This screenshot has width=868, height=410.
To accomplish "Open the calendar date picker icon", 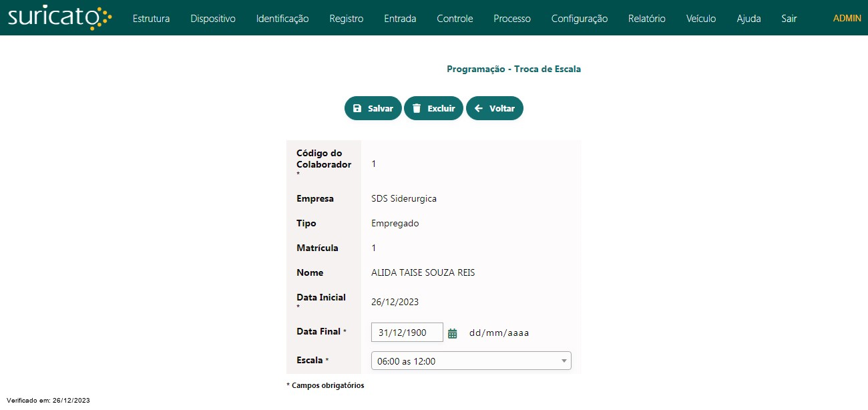I will pyautogui.click(x=452, y=333).
